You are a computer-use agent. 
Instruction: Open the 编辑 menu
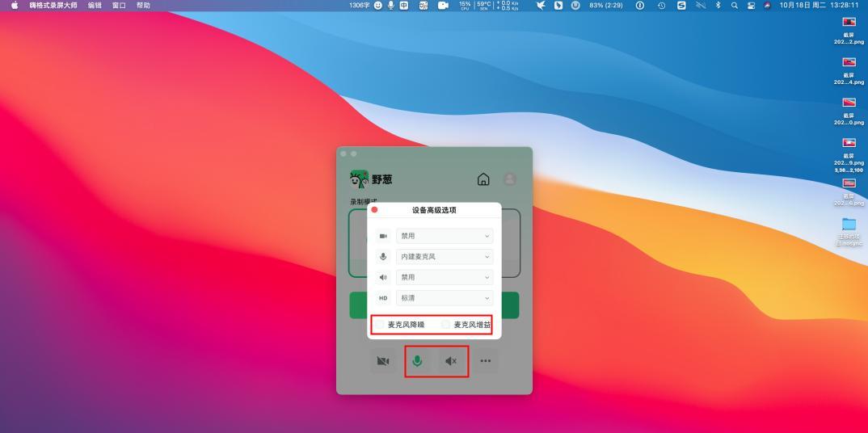pos(95,5)
